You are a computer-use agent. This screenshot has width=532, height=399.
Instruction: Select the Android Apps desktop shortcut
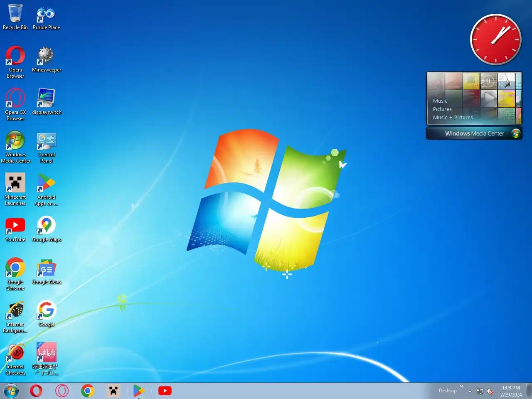(46, 189)
